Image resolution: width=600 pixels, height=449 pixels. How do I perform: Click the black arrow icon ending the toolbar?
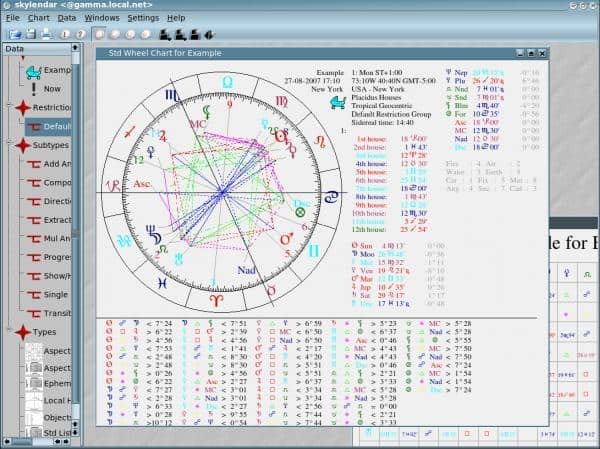coord(209,35)
